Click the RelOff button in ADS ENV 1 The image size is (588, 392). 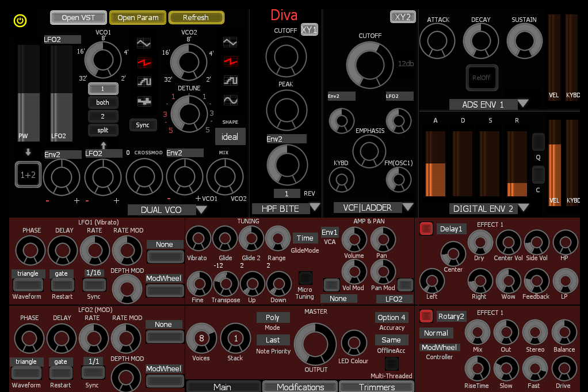[x=482, y=78]
